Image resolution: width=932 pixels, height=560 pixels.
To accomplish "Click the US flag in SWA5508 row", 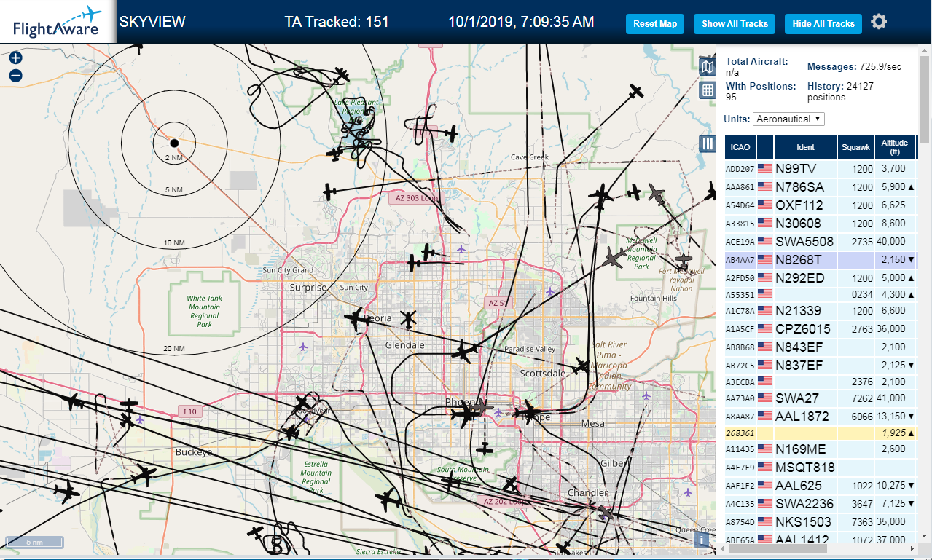I will (x=765, y=241).
